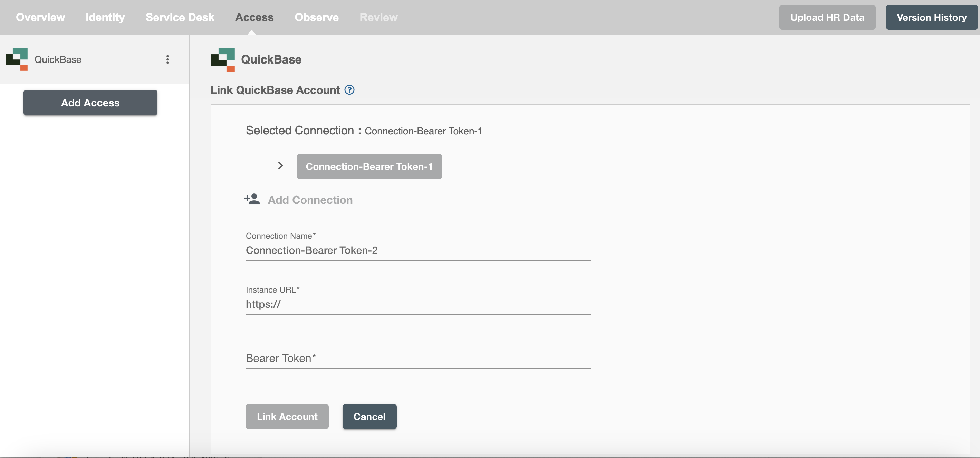Click the QuickBase logo in main panel
Viewport: 980px width, 458px height.
[x=223, y=59]
